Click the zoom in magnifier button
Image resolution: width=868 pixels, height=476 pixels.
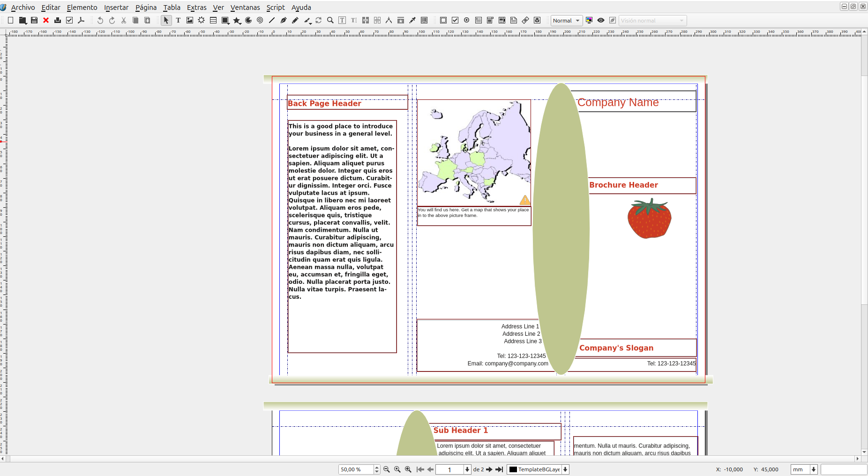408,469
